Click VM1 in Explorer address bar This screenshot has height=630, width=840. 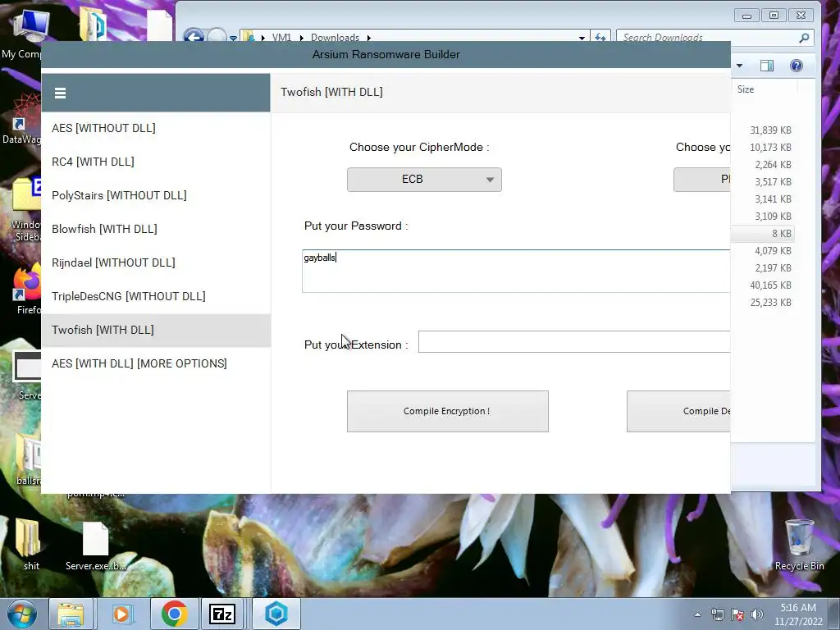point(281,38)
